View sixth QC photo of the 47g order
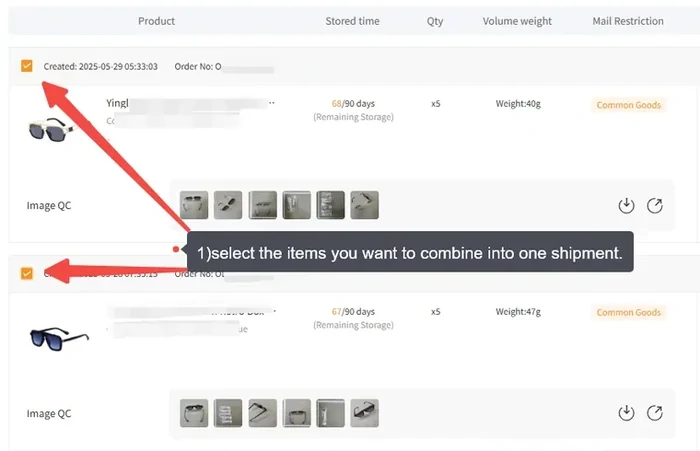Image resolution: width=700 pixels, height=451 pixels. pos(365,413)
